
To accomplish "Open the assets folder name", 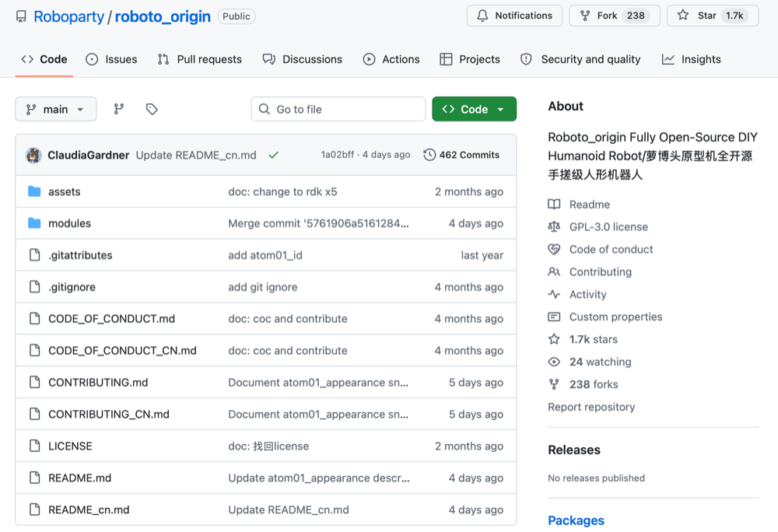I will tap(64, 192).
